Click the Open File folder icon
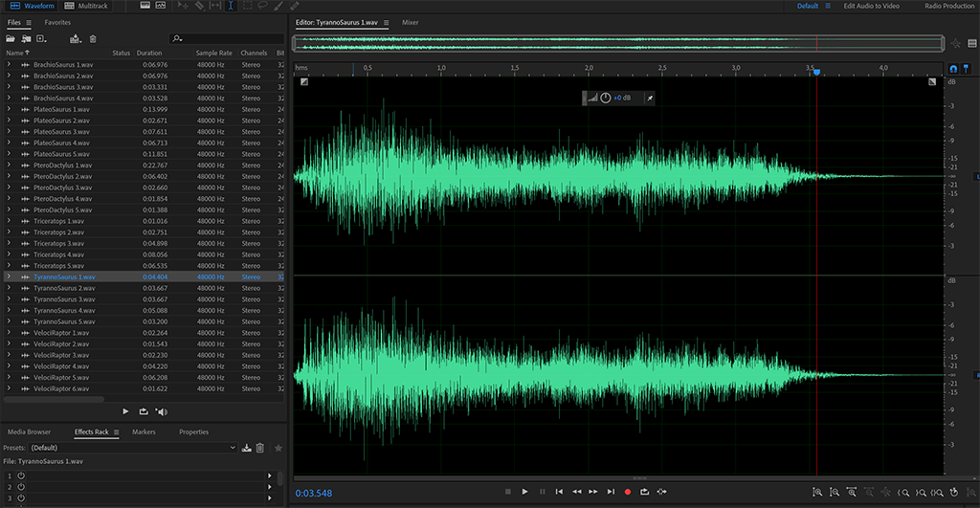980x508 pixels. coord(11,38)
